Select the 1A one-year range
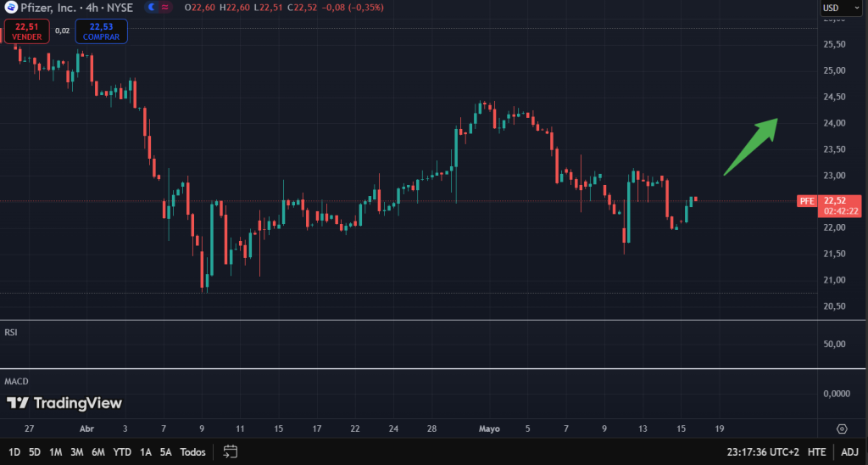 [146, 452]
